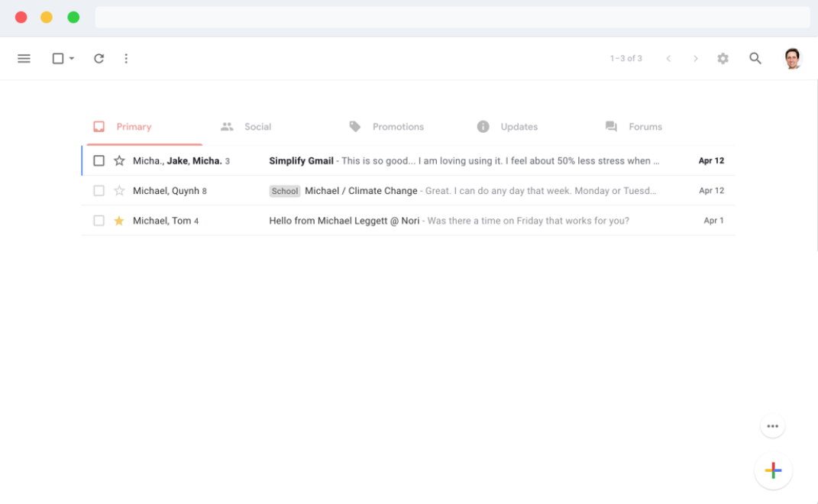Image resolution: width=818 pixels, height=504 pixels.
Task: Refresh the inbox
Action: 99,59
